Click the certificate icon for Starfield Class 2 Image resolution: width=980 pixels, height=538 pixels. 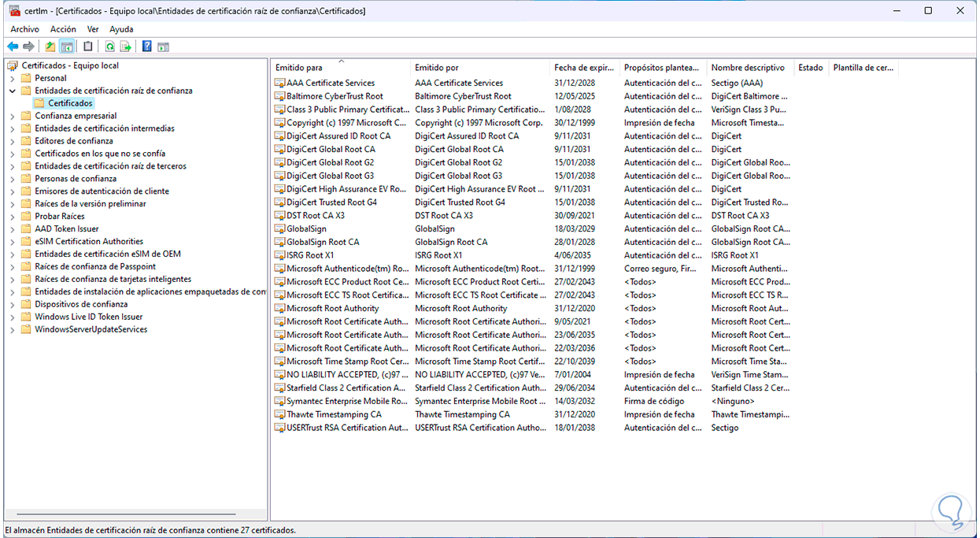279,388
